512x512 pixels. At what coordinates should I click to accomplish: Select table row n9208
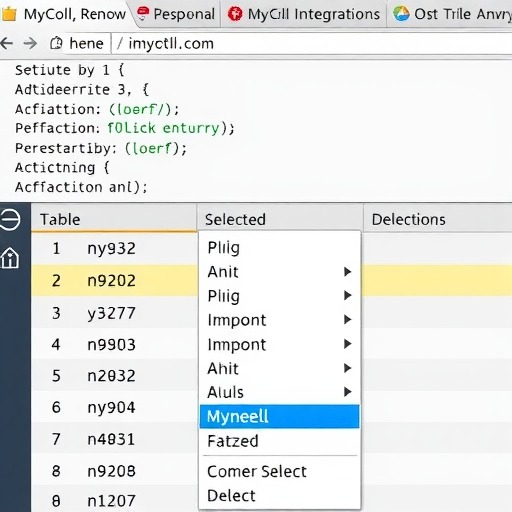pyautogui.click(x=114, y=471)
